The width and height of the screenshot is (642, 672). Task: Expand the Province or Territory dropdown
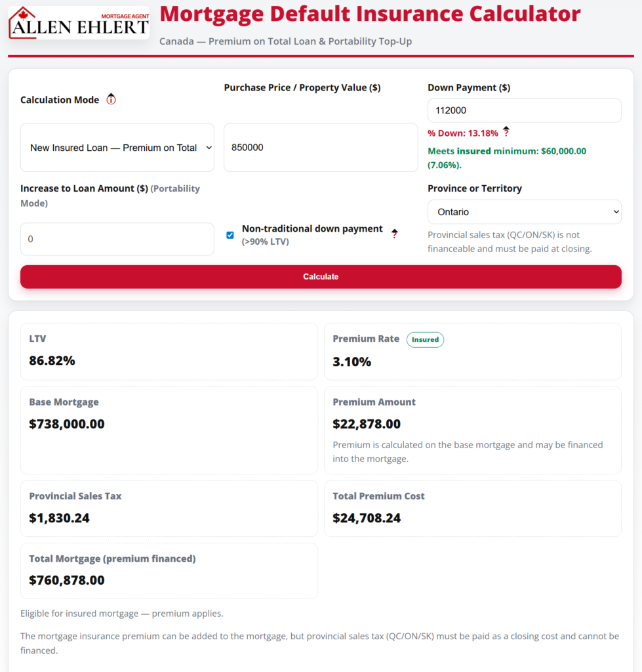point(524,212)
